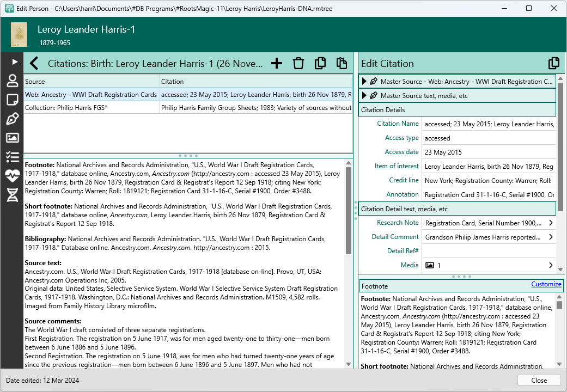This screenshot has height=392, width=567.
Task: Edit the Access date field
Action: point(489,152)
